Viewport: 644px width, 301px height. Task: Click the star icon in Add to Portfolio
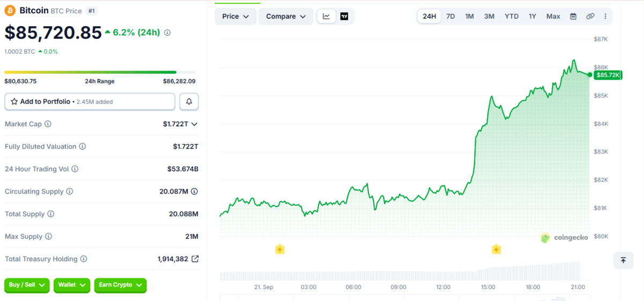(14, 102)
